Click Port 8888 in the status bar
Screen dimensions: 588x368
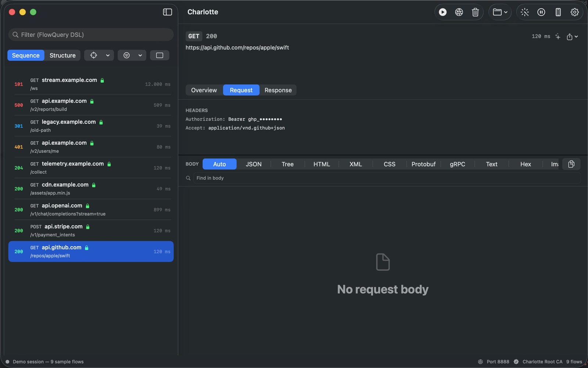point(498,362)
